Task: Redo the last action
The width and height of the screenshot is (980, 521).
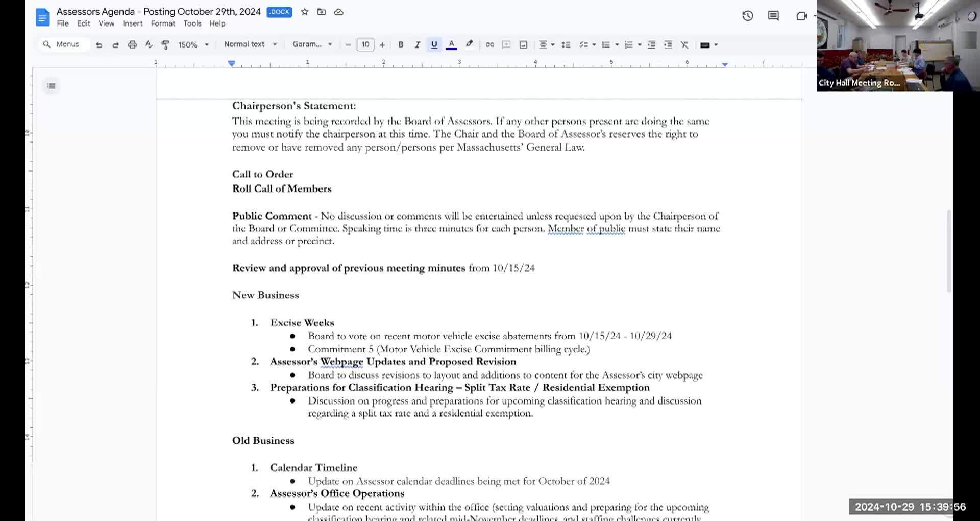Action: [115, 45]
